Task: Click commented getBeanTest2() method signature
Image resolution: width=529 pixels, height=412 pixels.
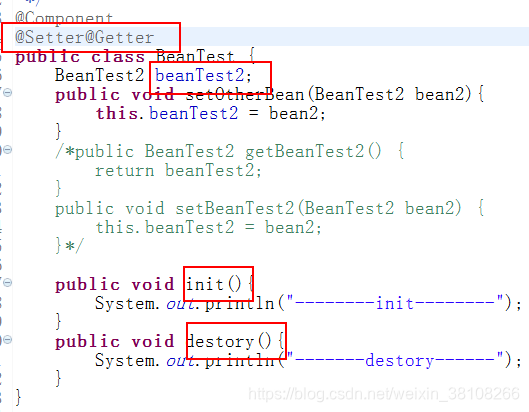Action: click(229, 151)
